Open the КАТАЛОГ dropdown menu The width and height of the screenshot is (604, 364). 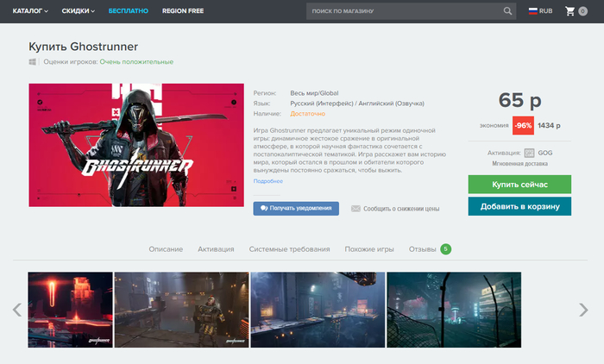coord(30,11)
